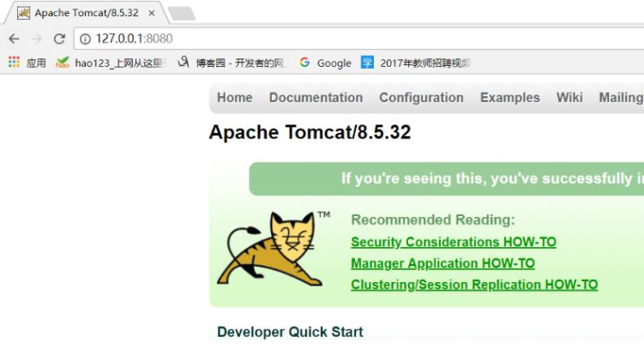Open Security Considerations HOW-TO link

tap(454, 242)
